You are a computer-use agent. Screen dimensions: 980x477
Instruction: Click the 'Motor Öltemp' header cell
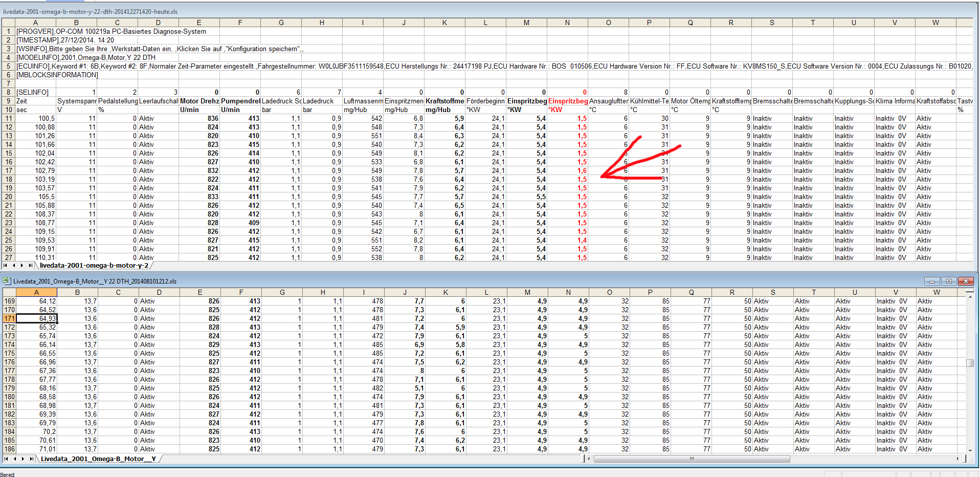(x=691, y=101)
